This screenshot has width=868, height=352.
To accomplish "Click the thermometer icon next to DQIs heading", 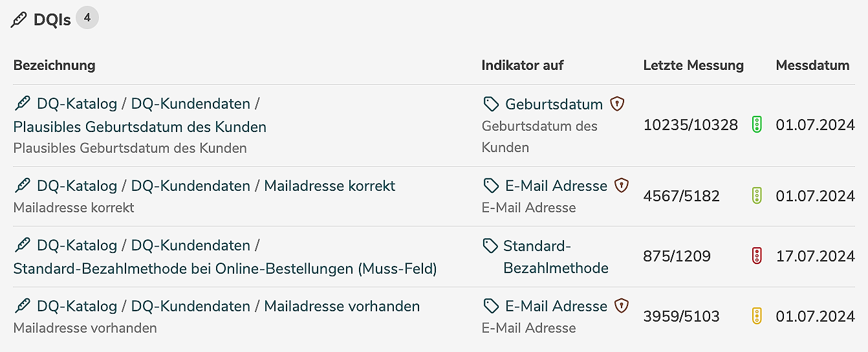I will click(19, 20).
